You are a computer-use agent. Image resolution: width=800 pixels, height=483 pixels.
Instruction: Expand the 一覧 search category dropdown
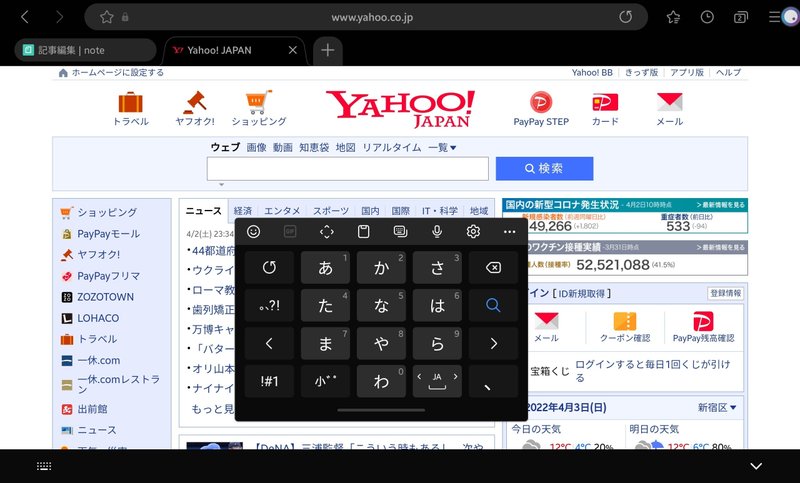pyautogui.click(x=442, y=147)
